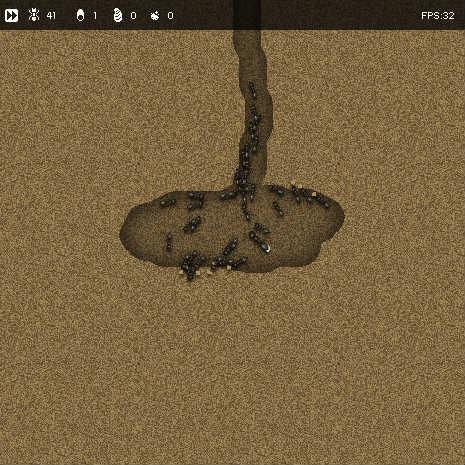
Task: Click the ant cluster at chamber bottom edge
Action: (191, 265)
